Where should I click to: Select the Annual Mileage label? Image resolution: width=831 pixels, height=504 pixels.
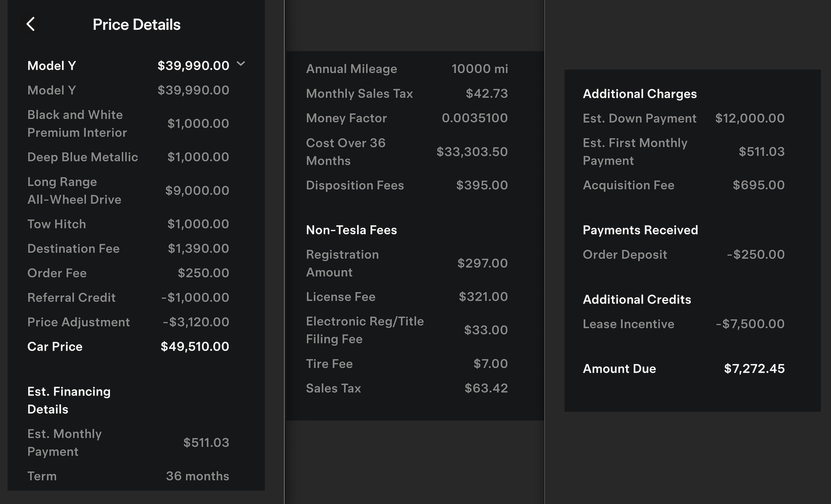pos(351,69)
